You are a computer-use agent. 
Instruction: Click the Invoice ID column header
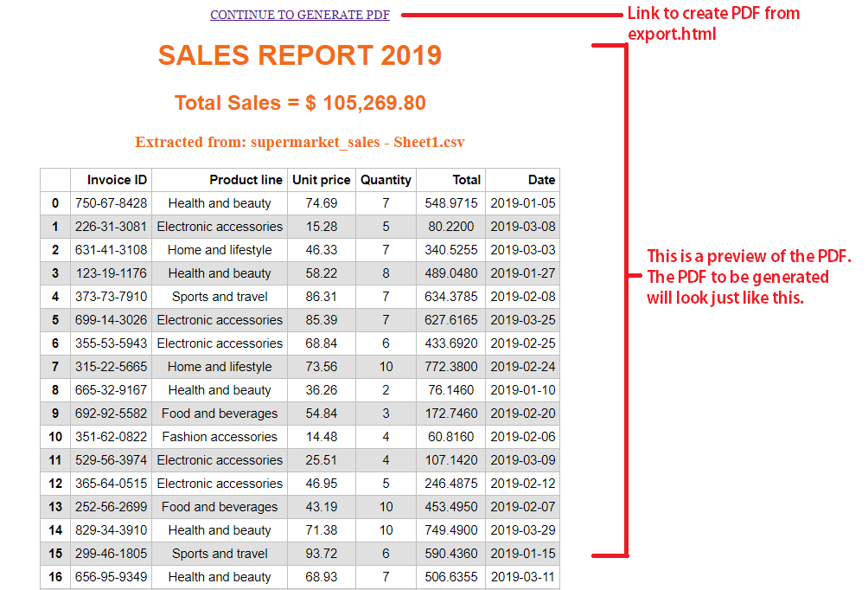(112, 180)
